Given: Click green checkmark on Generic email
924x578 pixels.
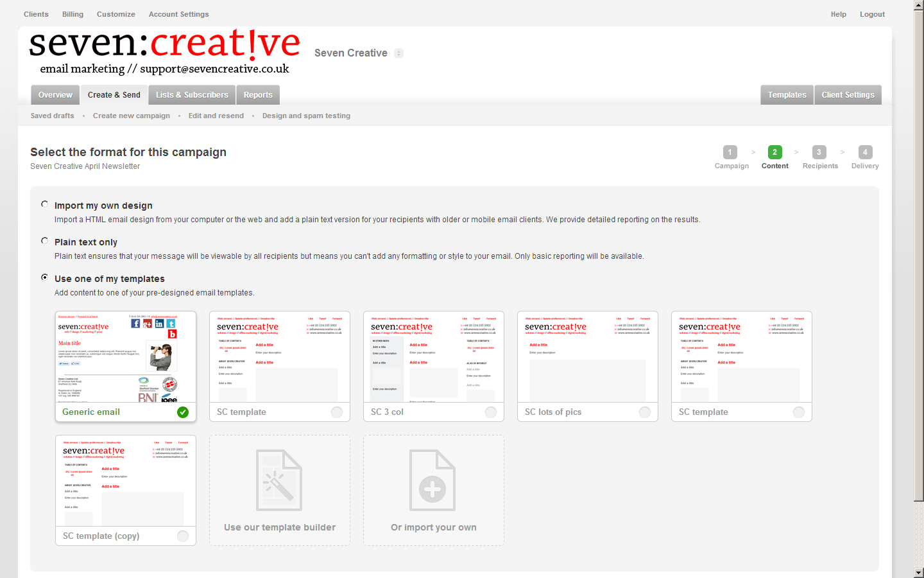Looking at the screenshot, I should click(183, 412).
